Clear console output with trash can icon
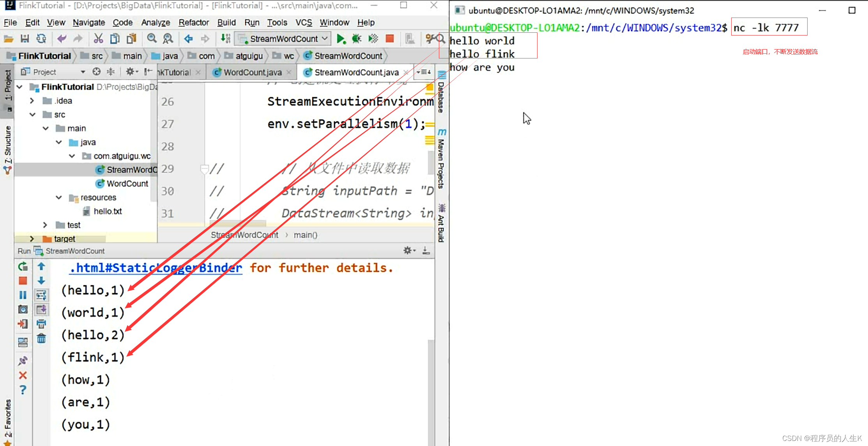 (41, 338)
